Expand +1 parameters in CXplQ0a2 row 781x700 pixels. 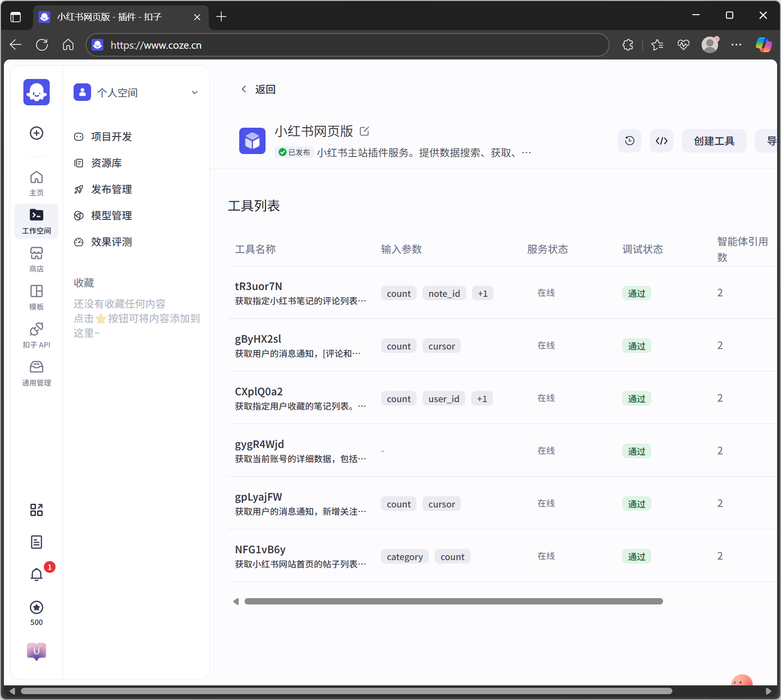click(x=482, y=399)
